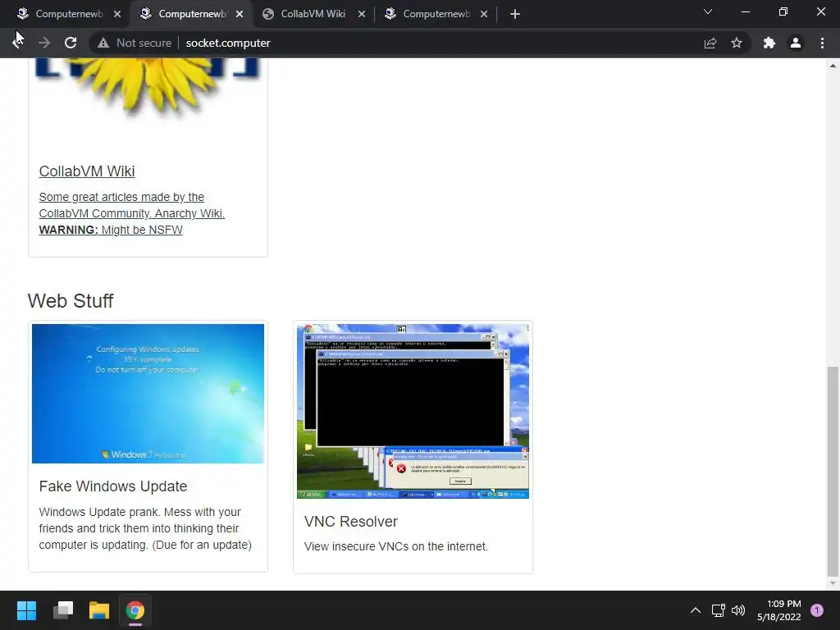
Task: Click the Chrome taskbar icon
Action: 135,610
